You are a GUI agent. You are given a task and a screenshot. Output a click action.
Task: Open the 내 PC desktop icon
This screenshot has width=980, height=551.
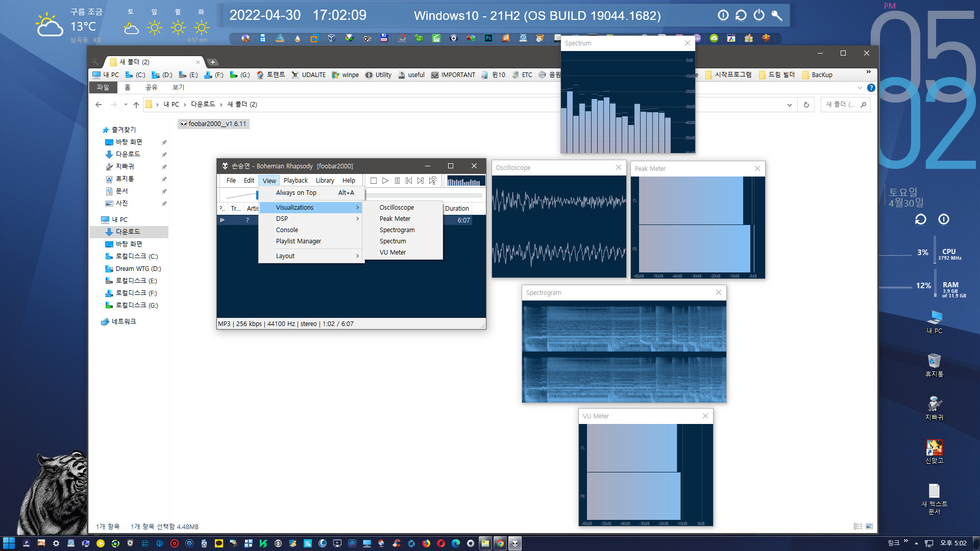[x=934, y=321]
